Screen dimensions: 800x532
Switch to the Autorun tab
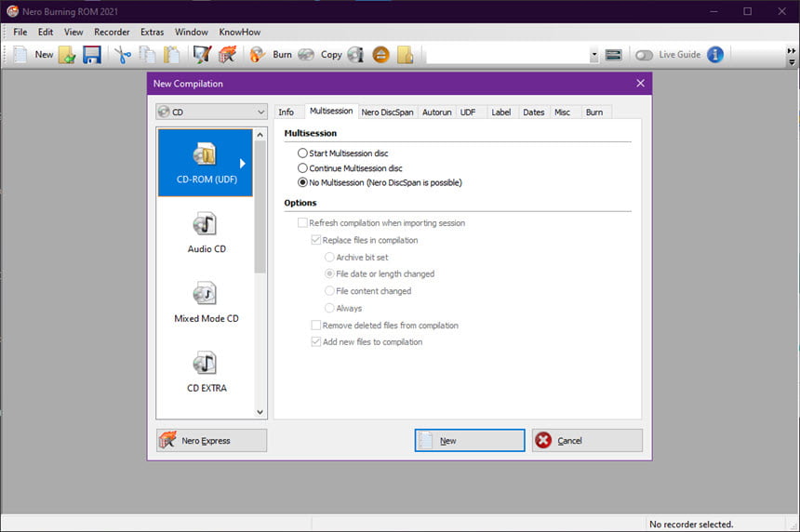[436, 113]
